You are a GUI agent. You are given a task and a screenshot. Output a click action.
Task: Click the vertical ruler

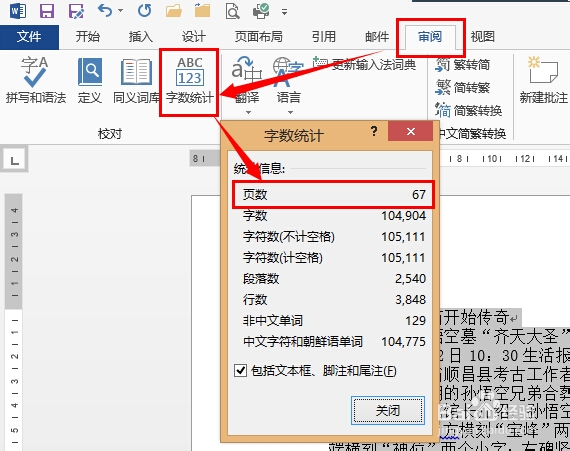[14, 322]
